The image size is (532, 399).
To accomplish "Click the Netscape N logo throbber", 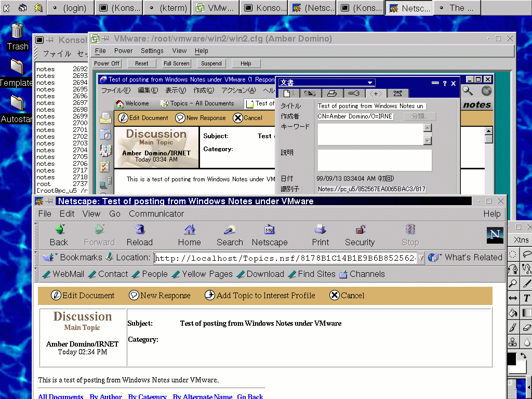I will coord(495,235).
